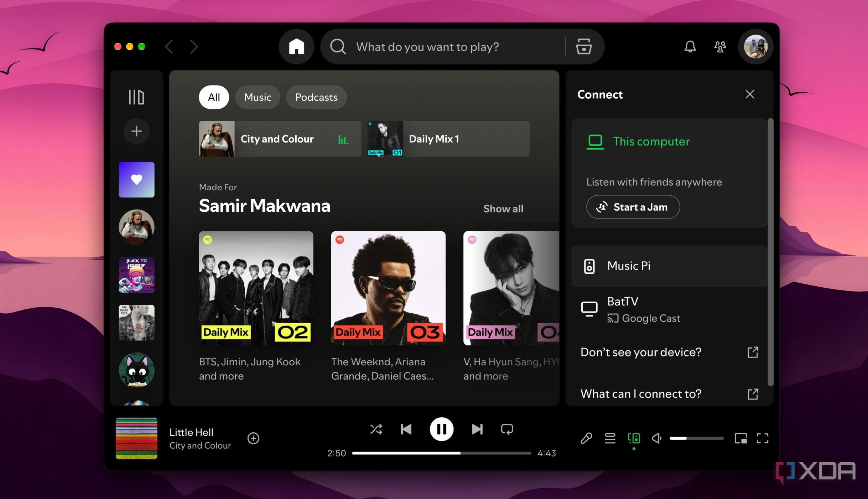Add Little Hell to Liked Songs
Image resolution: width=868 pixels, height=499 pixels.
253,438
